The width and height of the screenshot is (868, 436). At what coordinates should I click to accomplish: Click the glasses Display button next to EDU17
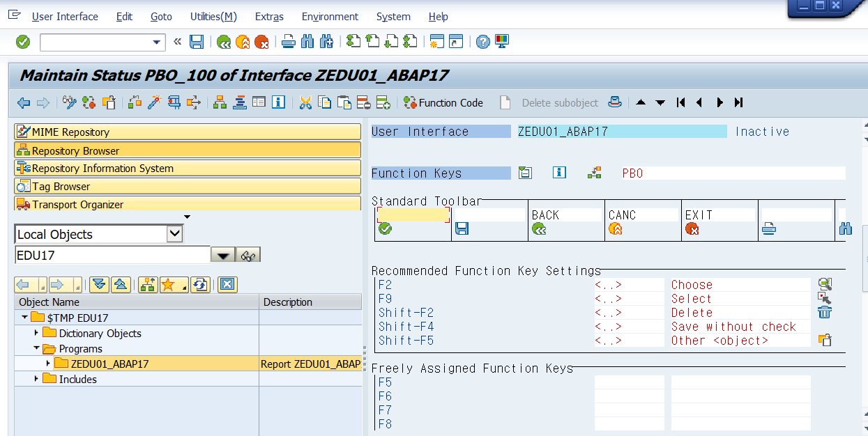tap(248, 256)
